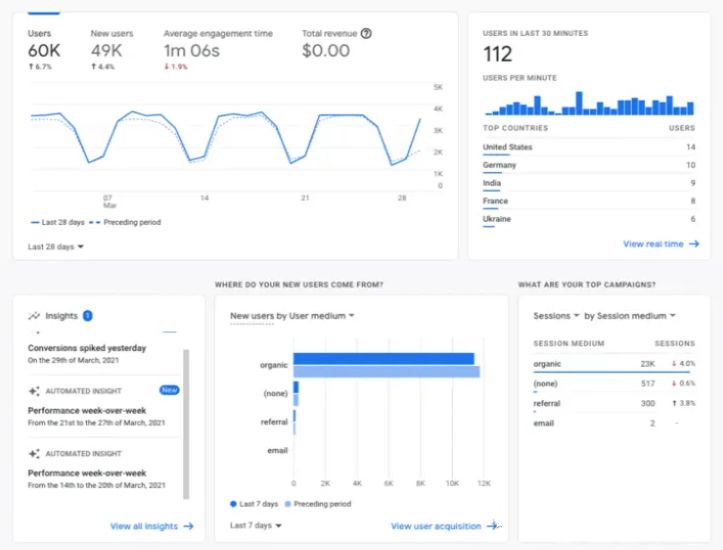Open the Last 7 days dropdown
The height and width of the screenshot is (550, 723).
pos(257,525)
